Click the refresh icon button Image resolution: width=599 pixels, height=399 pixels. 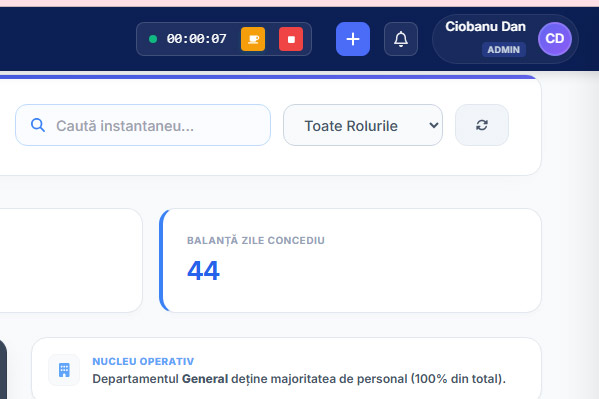point(482,125)
